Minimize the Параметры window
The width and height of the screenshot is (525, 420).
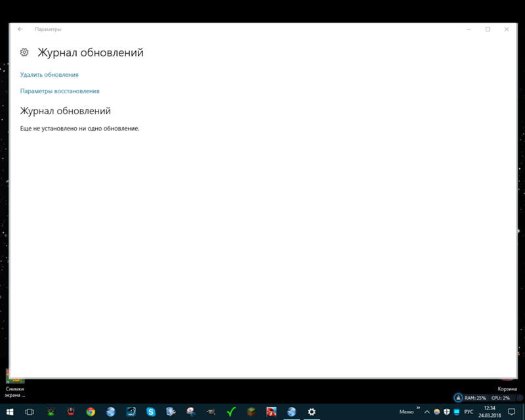point(469,29)
